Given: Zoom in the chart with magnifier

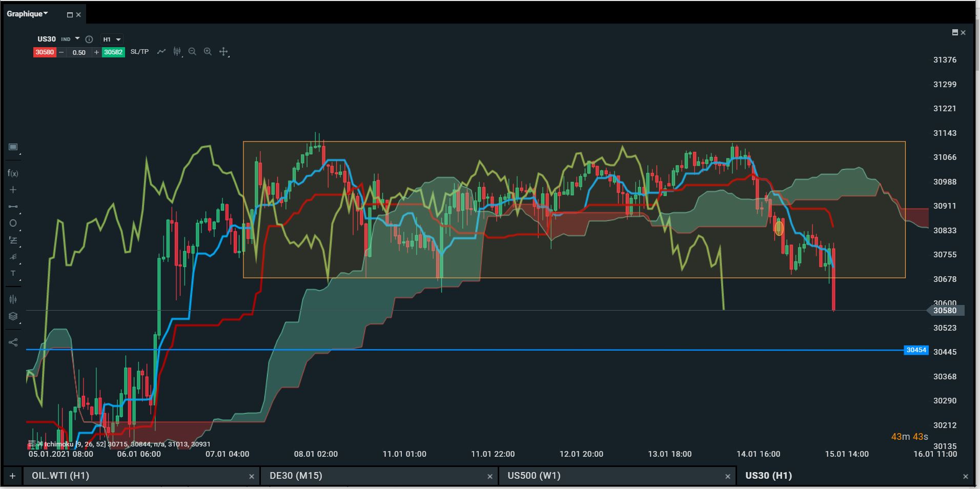Looking at the screenshot, I should (208, 52).
